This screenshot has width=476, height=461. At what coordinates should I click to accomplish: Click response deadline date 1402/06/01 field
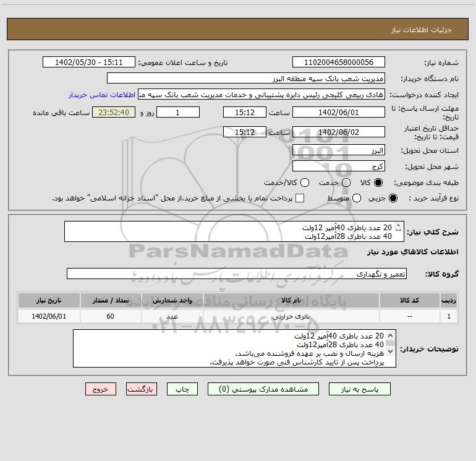coord(339,112)
